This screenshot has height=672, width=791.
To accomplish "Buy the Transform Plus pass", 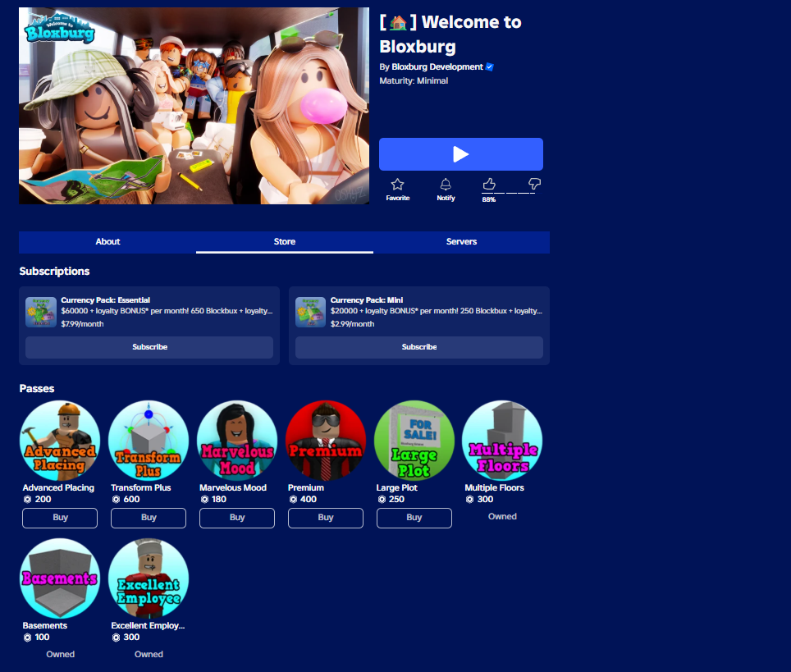I will click(x=149, y=518).
